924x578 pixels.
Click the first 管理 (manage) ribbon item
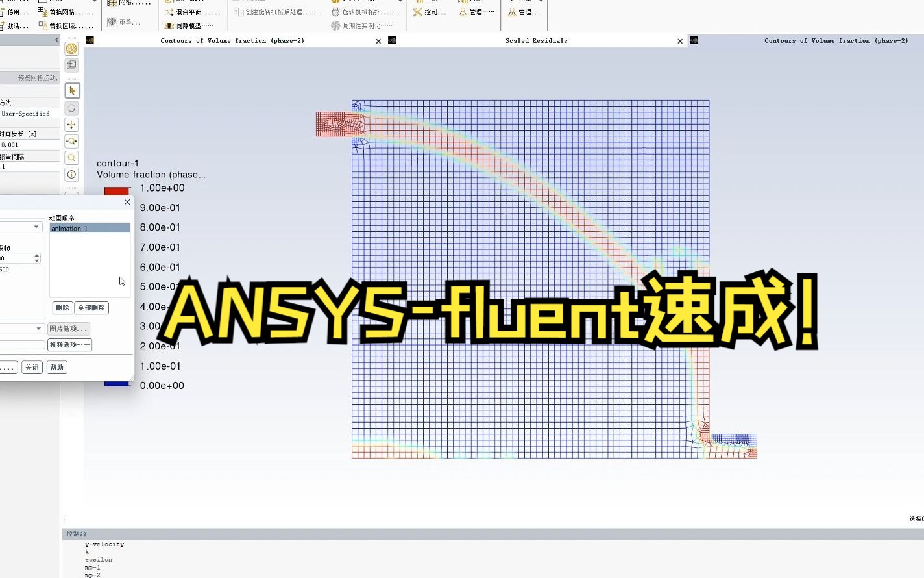(x=476, y=12)
